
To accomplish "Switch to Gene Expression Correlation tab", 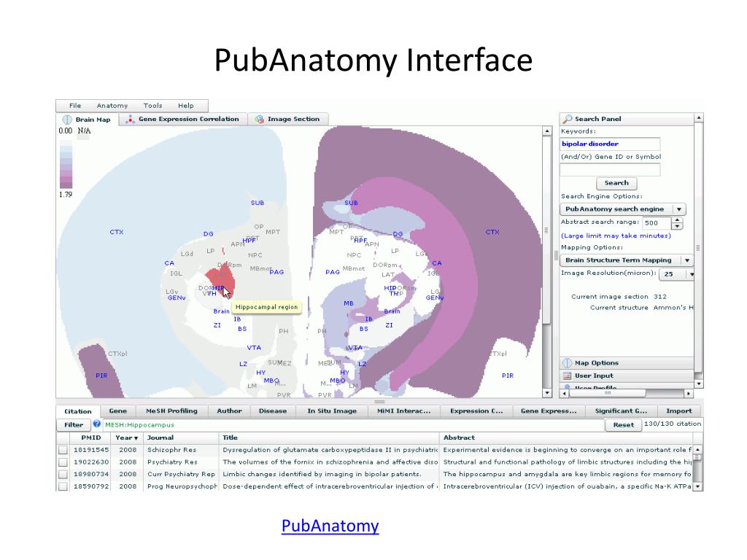I will pyautogui.click(x=184, y=119).
